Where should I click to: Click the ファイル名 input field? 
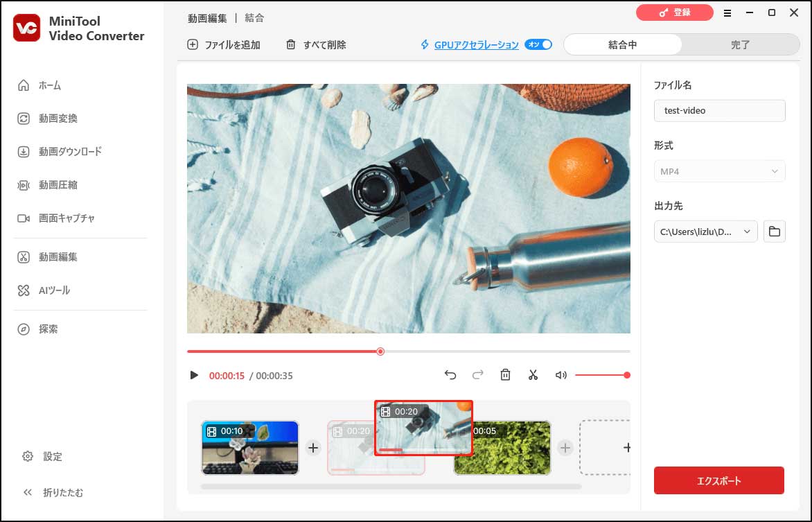719,110
